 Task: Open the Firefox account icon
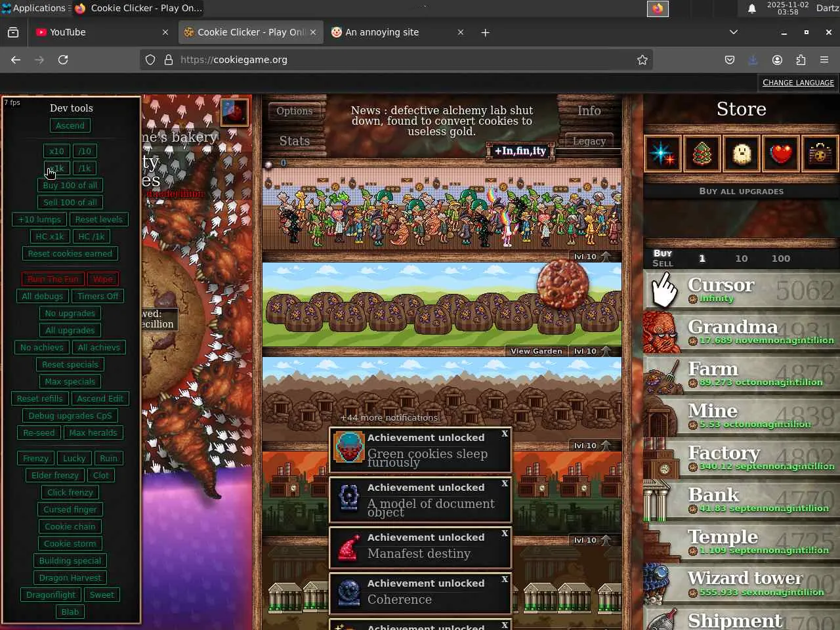[777, 60]
